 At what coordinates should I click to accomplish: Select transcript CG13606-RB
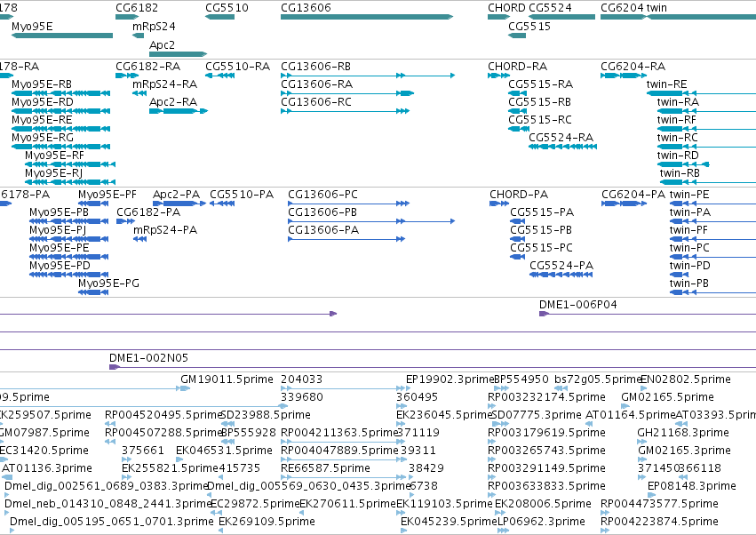315,67
